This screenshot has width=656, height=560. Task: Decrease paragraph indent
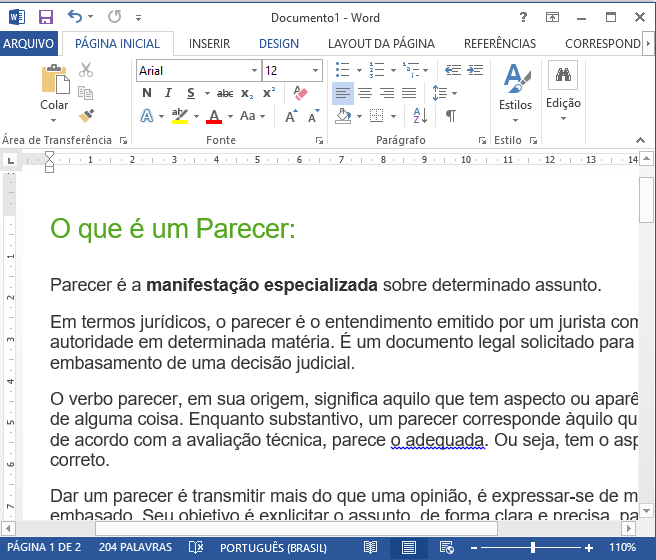(453, 70)
